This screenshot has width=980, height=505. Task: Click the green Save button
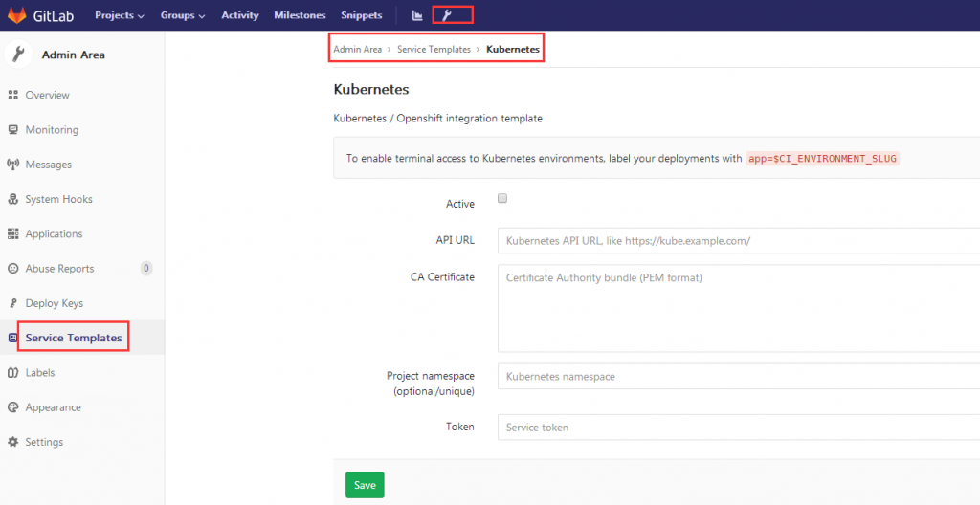tap(365, 485)
